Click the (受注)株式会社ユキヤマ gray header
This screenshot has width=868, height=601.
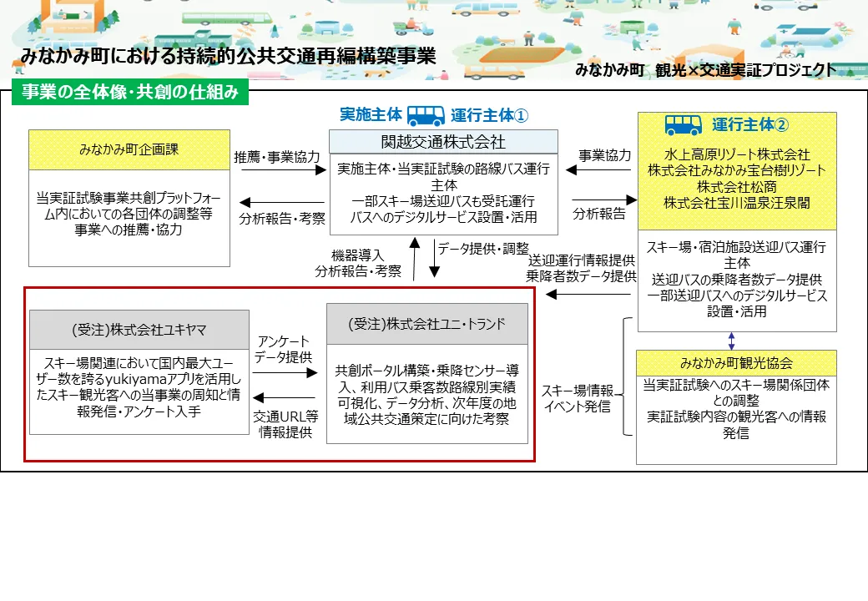coord(139,328)
